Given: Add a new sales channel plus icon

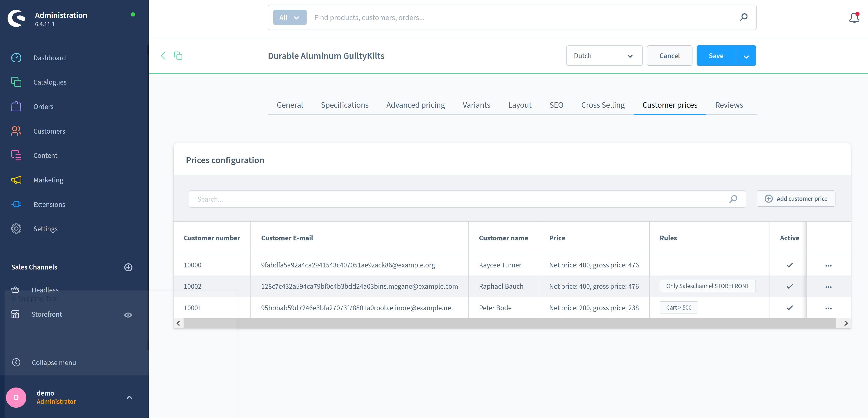Looking at the screenshot, I should pos(128,267).
